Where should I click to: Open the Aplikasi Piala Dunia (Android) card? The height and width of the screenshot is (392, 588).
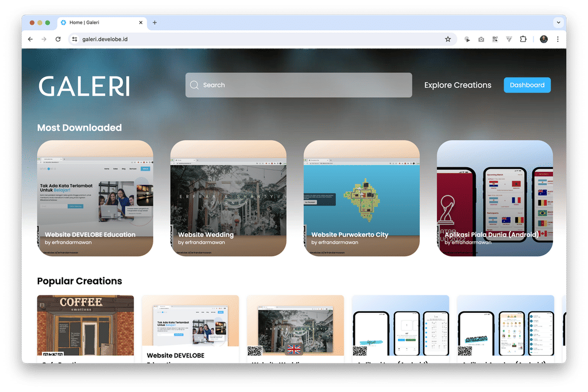pos(494,198)
